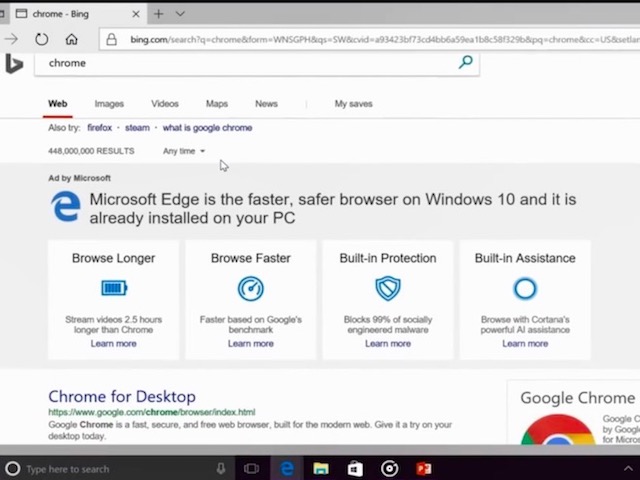Screen dimensions: 640x480
Task: Switch to the News tab
Action: [x=267, y=104]
